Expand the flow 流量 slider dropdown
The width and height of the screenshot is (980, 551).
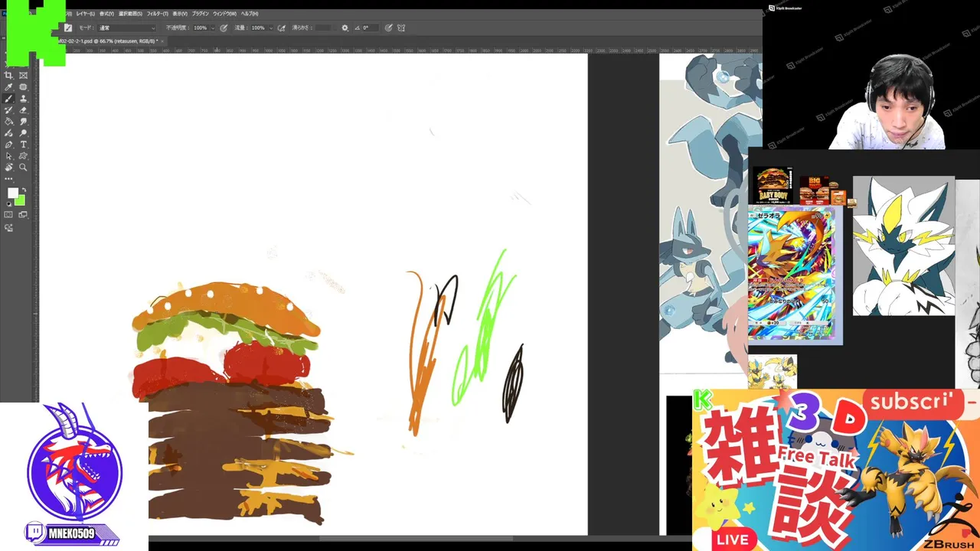[x=271, y=28]
